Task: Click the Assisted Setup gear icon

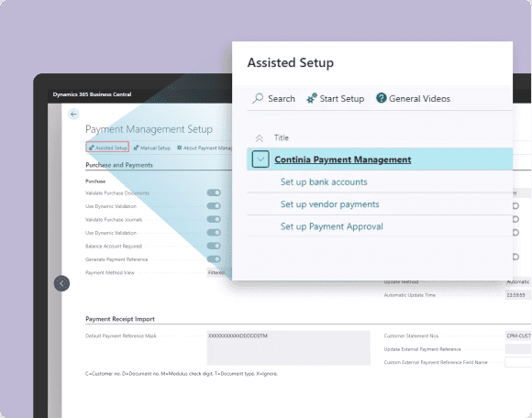Action: click(92, 148)
